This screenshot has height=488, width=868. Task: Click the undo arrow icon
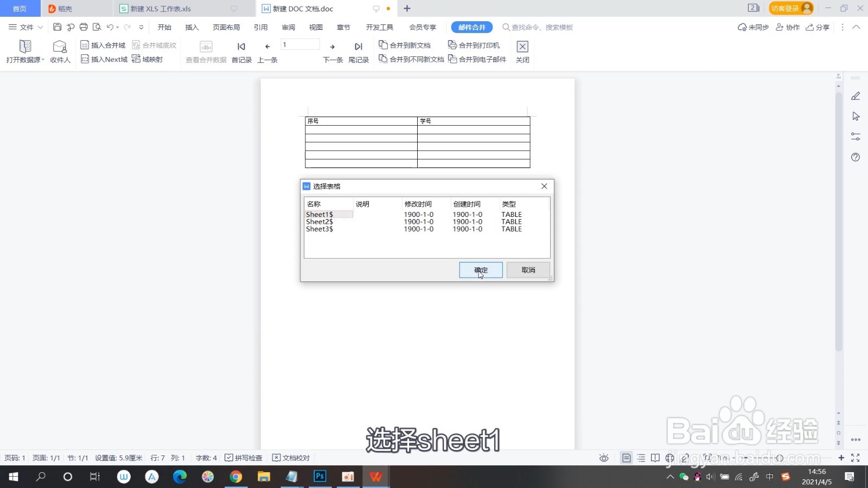click(110, 27)
